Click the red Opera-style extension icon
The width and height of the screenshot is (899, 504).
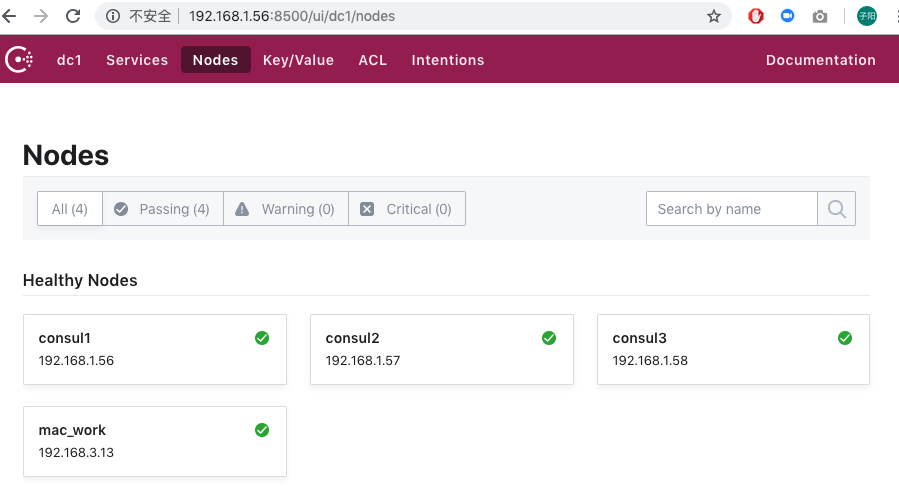tap(756, 16)
